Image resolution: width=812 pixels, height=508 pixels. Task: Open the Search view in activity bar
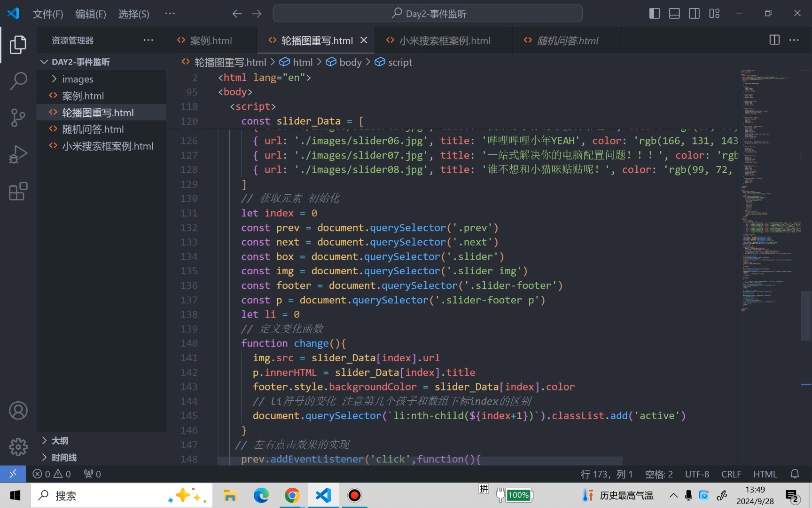18,81
